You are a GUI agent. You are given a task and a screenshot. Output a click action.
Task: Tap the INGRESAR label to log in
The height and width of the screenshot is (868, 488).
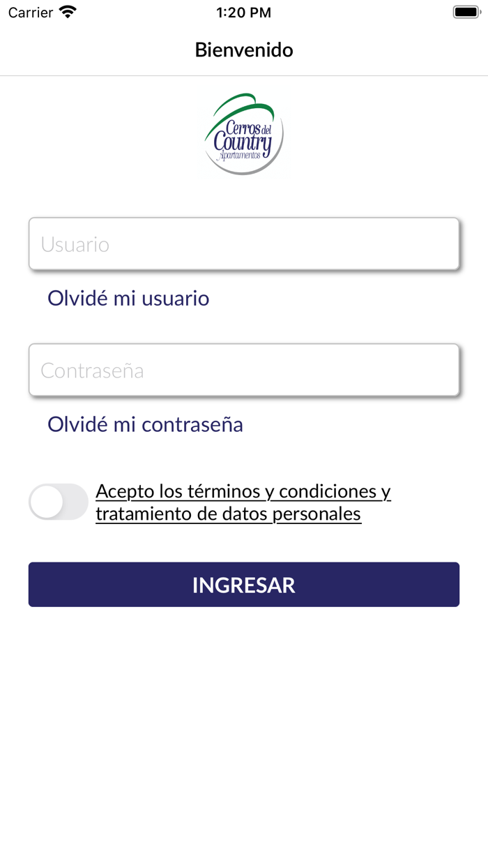click(x=244, y=585)
